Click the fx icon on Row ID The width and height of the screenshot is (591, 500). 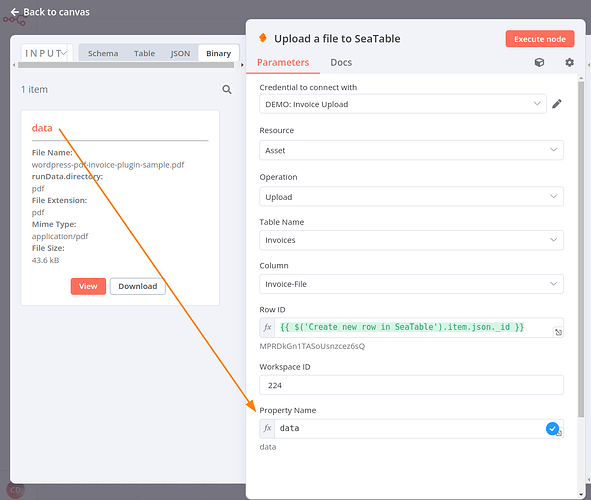[267, 327]
